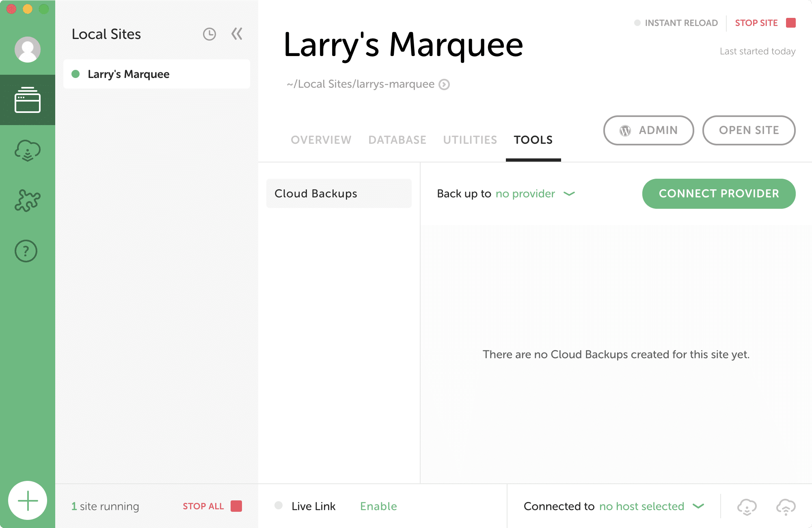Click the Last started today text
The width and height of the screenshot is (812, 528).
[758, 51]
